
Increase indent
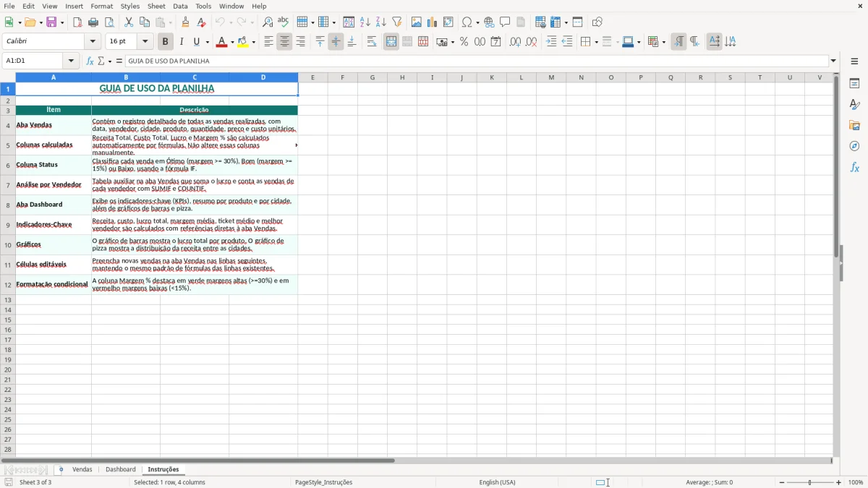[x=551, y=42]
